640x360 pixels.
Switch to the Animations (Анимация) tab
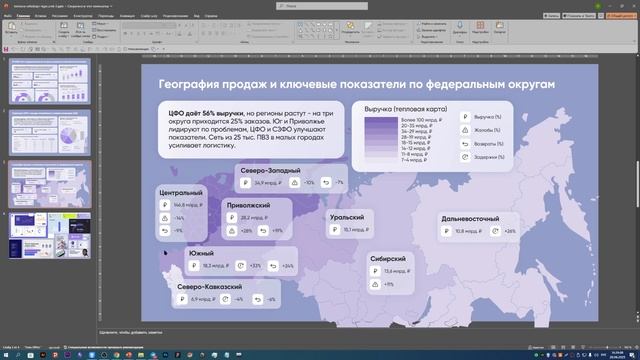click(x=127, y=16)
